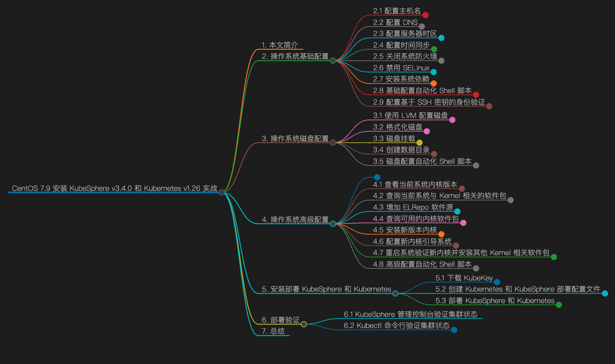Screen dimensions: 615x364
Task: Click text 3.1 使用 LVM 配置磁盘
Action: (410, 115)
